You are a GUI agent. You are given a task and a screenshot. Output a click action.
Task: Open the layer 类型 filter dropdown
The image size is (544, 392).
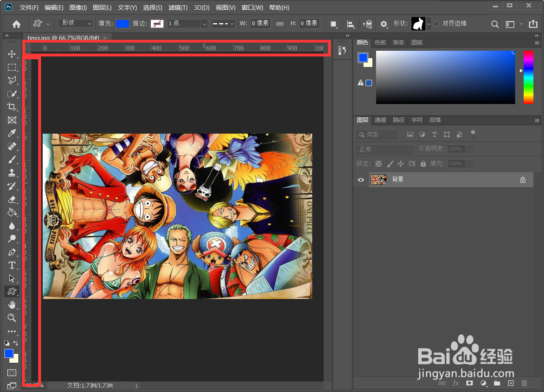[x=376, y=134]
